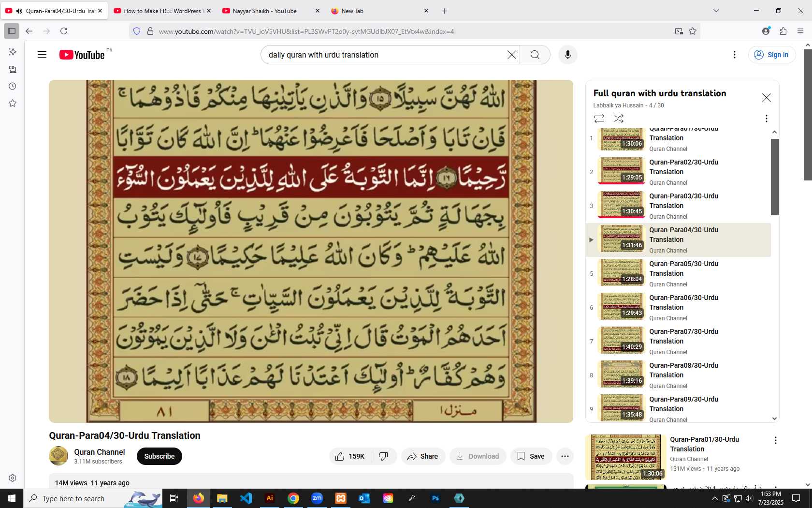This screenshot has width=812, height=508.
Task: Open Firefox application menu
Action: tap(800, 31)
